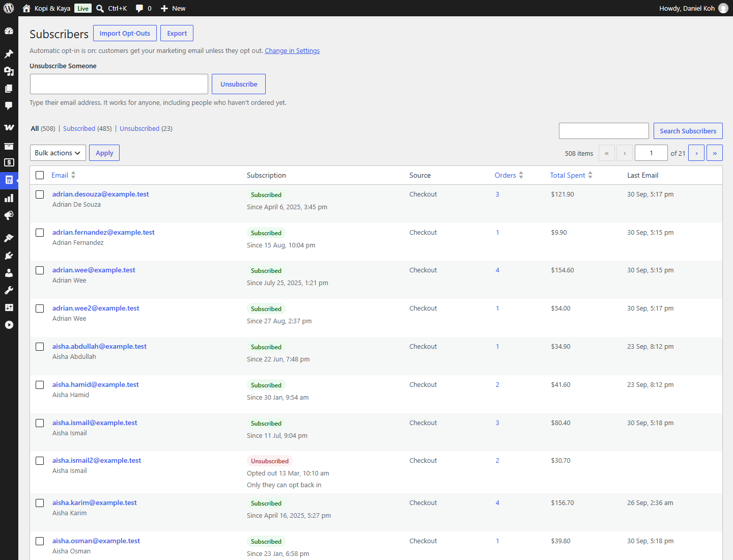Filter the list to Unsubscribed (23)
Viewport: 733px width, 560px height.
[146, 128]
